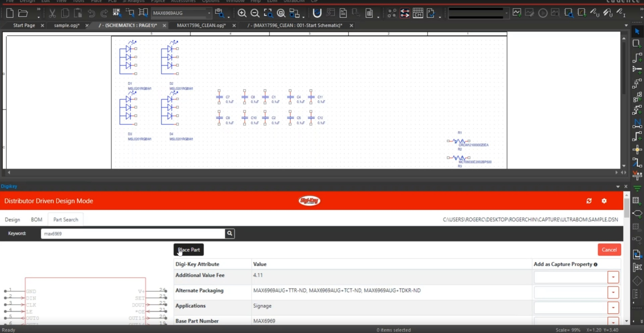Open the Constraint Manager CM icon
This screenshot has height=333, width=644.
(418, 13)
